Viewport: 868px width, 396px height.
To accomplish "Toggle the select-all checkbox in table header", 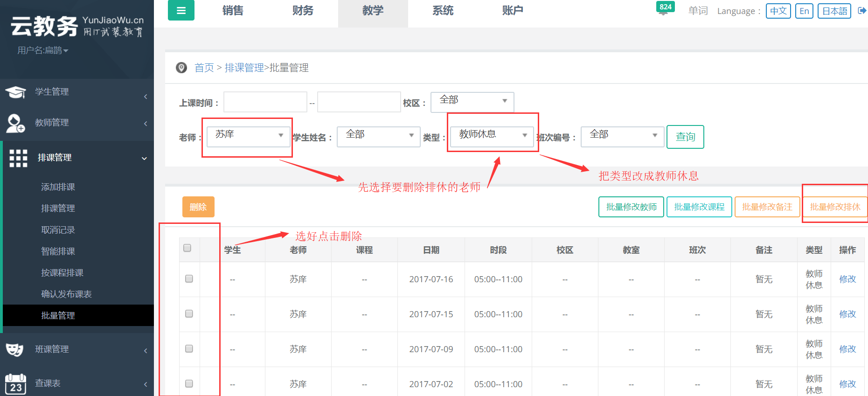I will point(187,248).
